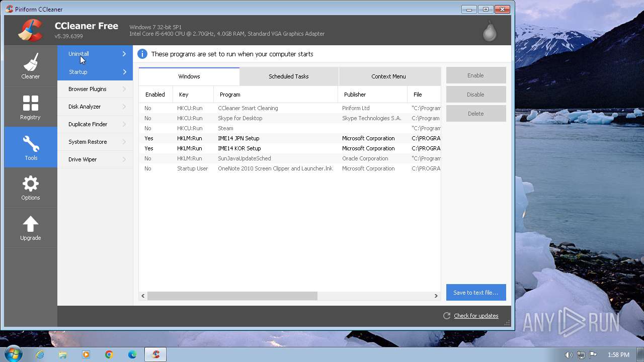Viewport: 644px width, 362px height.
Task: Open Internet Explorer from taskbar
Action: pyautogui.click(x=40, y=354)
